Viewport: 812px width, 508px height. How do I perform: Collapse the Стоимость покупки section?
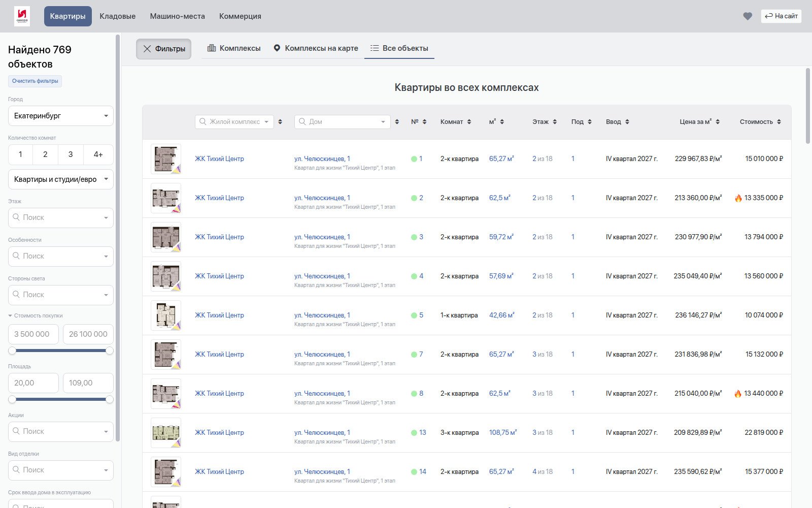(x=36, y=315)
